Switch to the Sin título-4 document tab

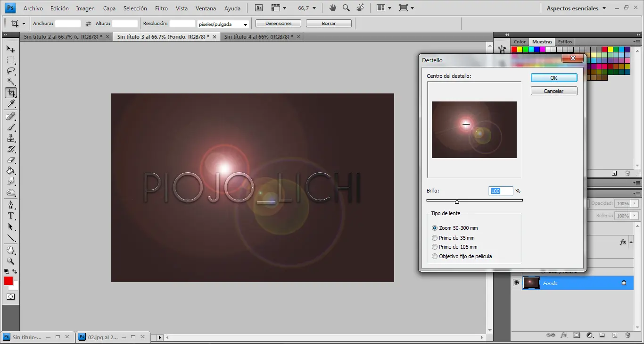pyautogui.click(x=258, y=36)
